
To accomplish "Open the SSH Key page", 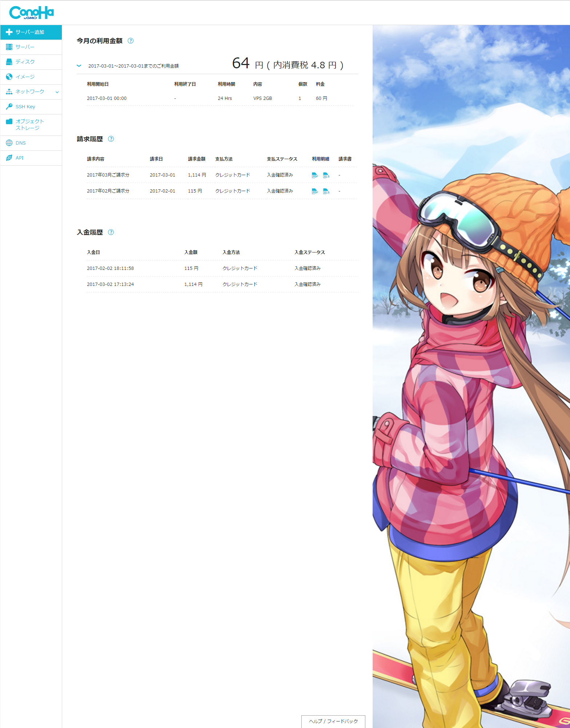I will click(x=25, y=106).
